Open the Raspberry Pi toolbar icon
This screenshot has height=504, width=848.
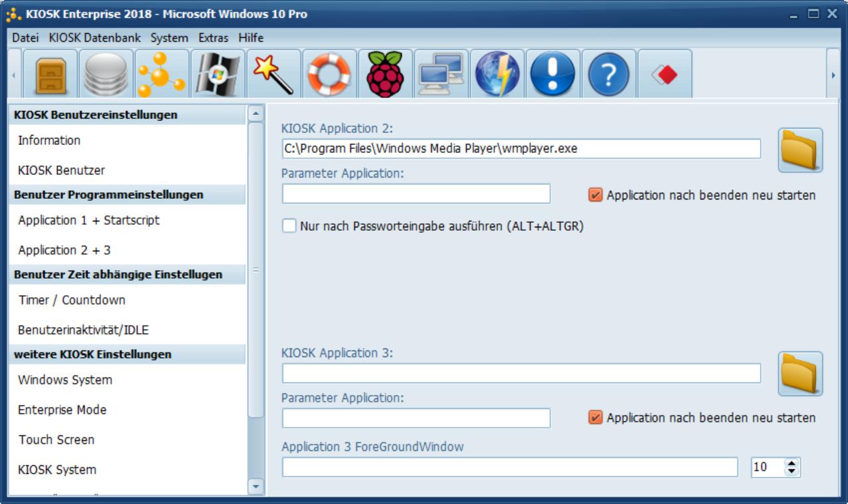(386, 74)
